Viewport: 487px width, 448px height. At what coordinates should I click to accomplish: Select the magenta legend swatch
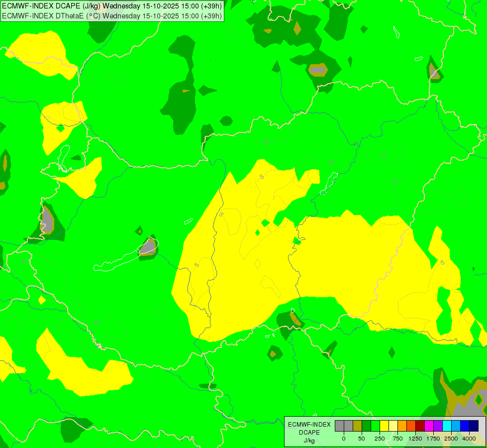click(x=429, y=426)
